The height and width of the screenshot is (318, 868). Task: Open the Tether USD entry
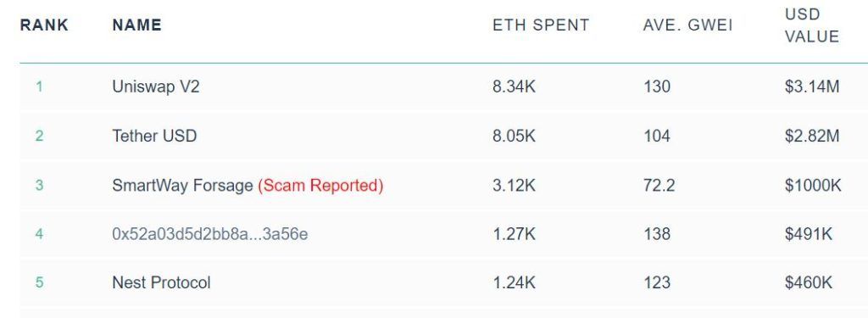[x=154, y=136]
